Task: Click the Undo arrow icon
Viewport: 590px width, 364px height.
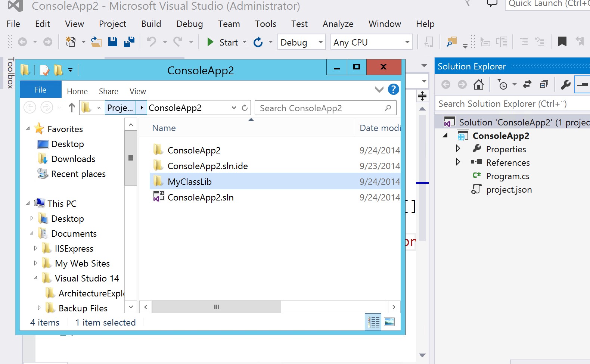Action: tap(151, 42)
